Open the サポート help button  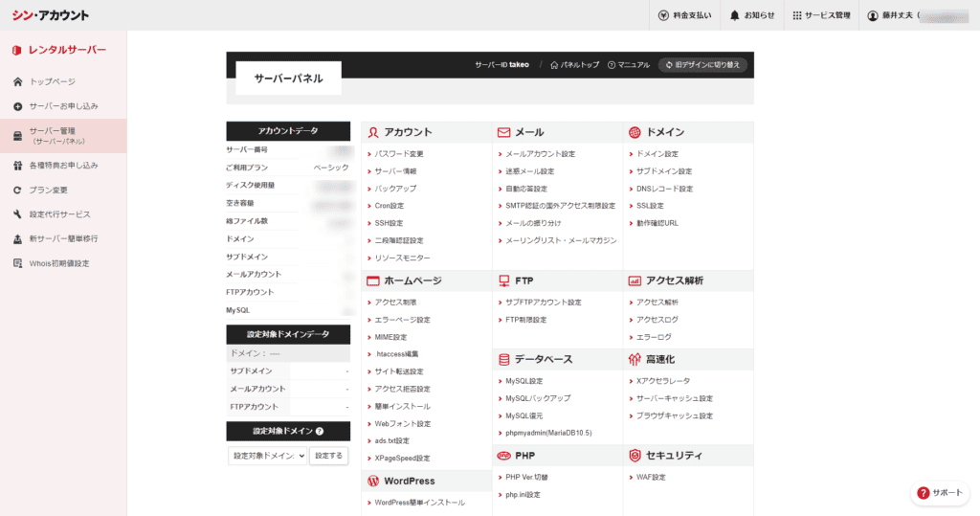940,493
